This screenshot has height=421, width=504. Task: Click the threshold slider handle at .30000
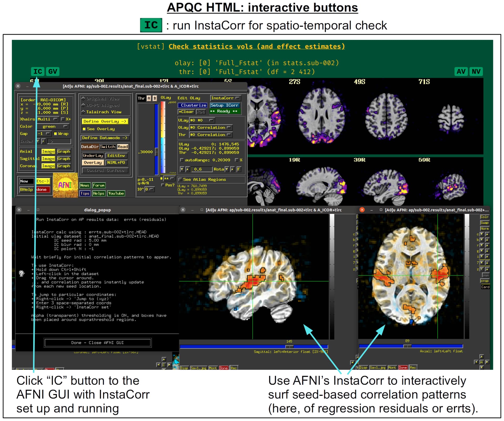[x=156, y=152]
